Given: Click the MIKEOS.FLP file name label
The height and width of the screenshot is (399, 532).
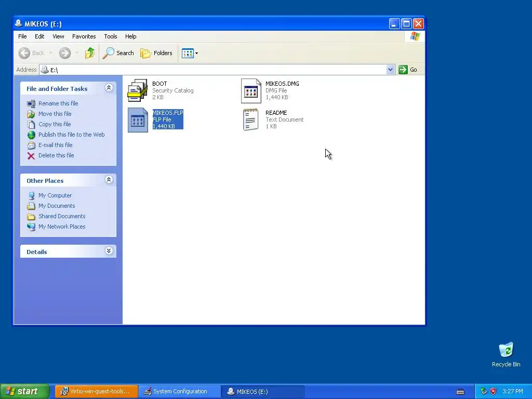Looking at the screenshot, I should 168,113.
